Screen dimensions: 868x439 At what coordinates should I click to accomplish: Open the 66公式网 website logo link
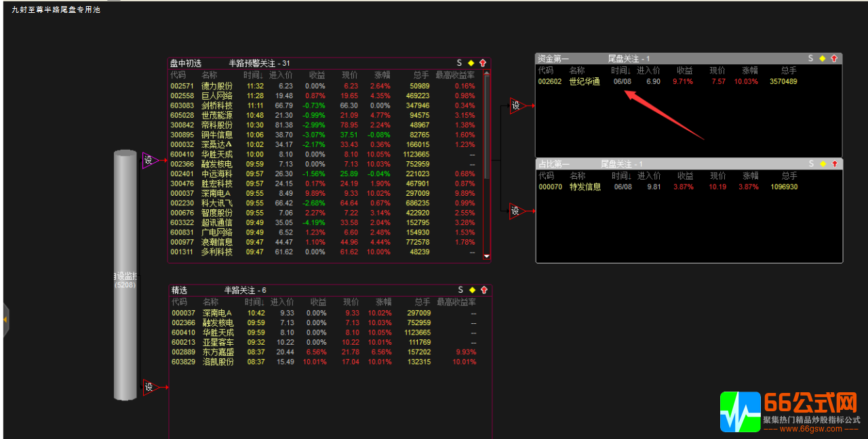tap(789, 411)
